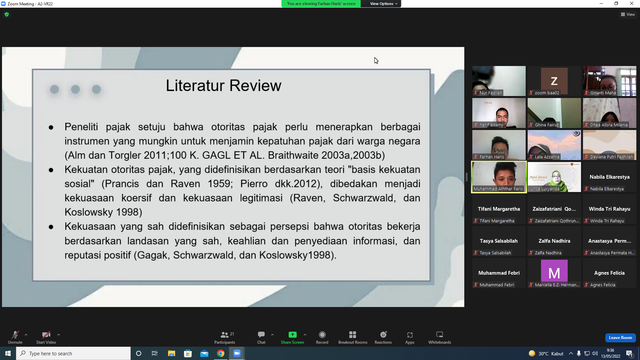Open the Chat panel

point(261,337)
